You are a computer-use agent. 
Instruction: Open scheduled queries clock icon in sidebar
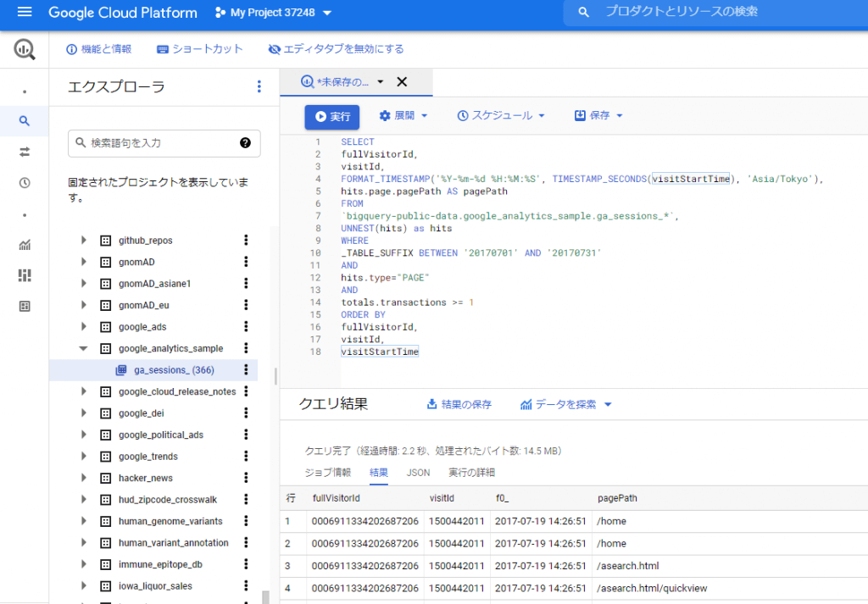coord(25,182)
